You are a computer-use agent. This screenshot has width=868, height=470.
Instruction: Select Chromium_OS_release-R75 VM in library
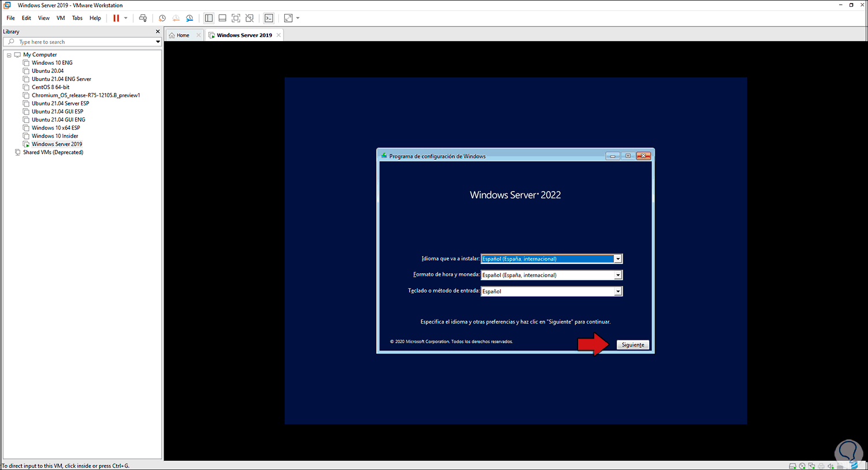click(86, 95)
